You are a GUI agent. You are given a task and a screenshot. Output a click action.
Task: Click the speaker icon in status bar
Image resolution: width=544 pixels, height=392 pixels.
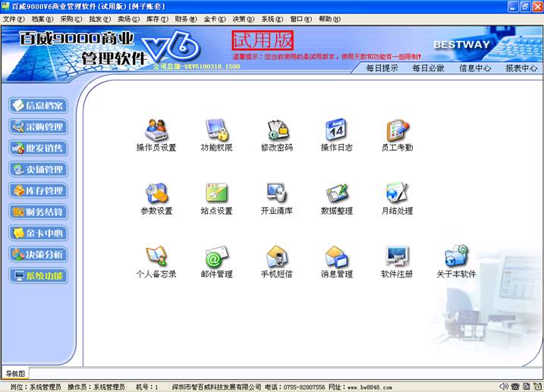click(503, 386)
